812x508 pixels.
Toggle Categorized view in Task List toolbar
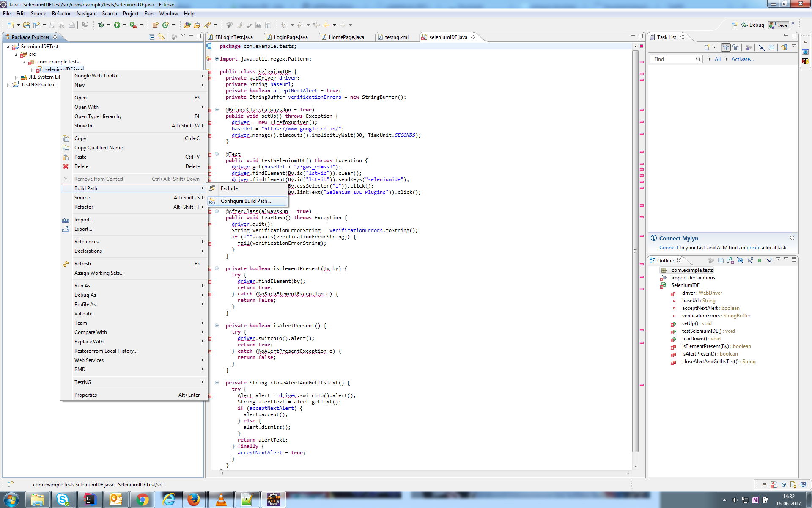click(726, 48)
